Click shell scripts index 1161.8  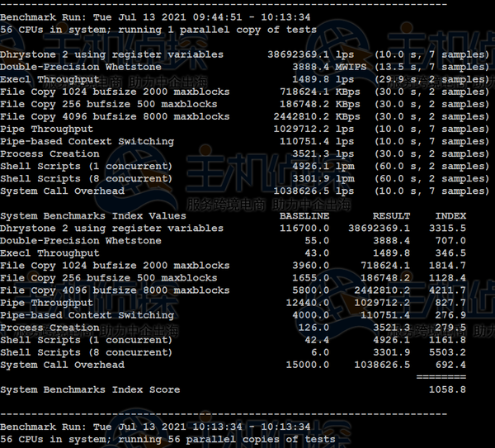click(x=447, y=340)
